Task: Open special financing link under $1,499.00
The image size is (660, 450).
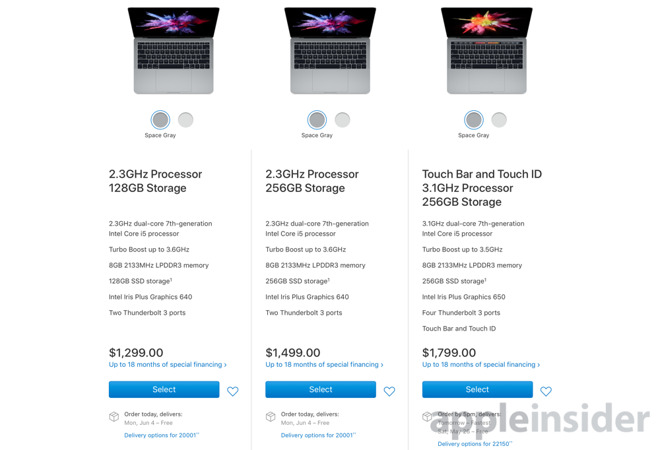Action: click(324, 365)
